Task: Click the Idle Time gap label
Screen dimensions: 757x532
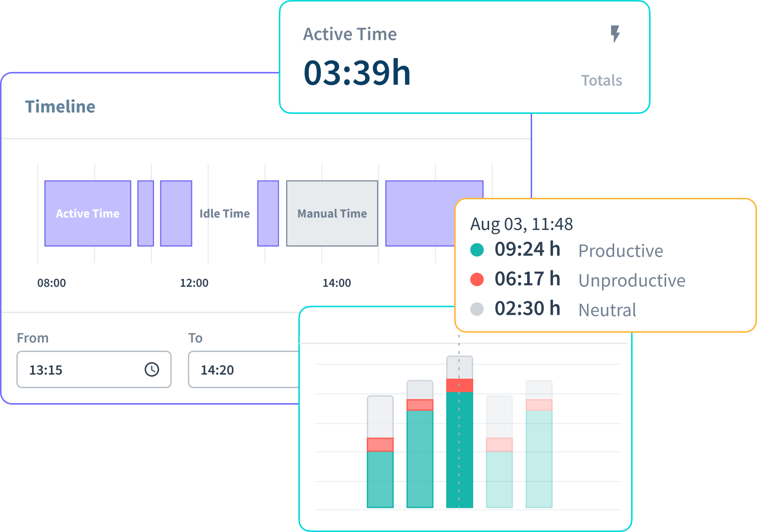Action: pos(224,214)
